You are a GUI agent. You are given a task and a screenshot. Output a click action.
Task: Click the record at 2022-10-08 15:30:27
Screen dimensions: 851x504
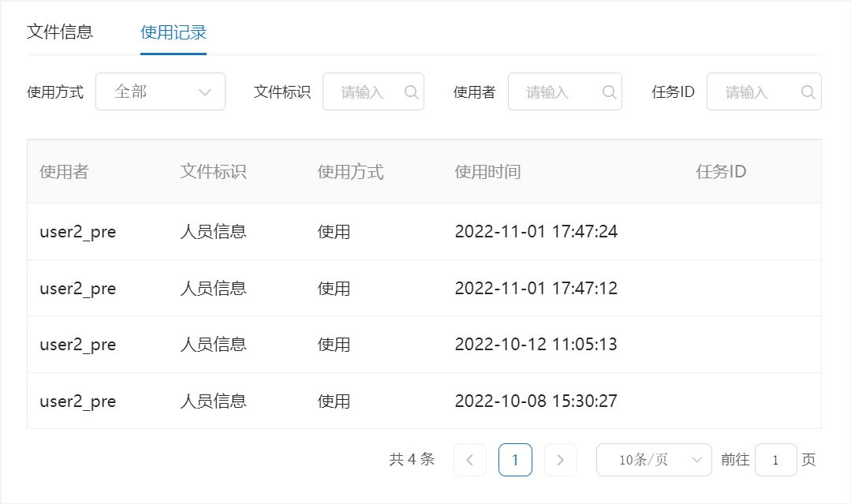point(536,401)
